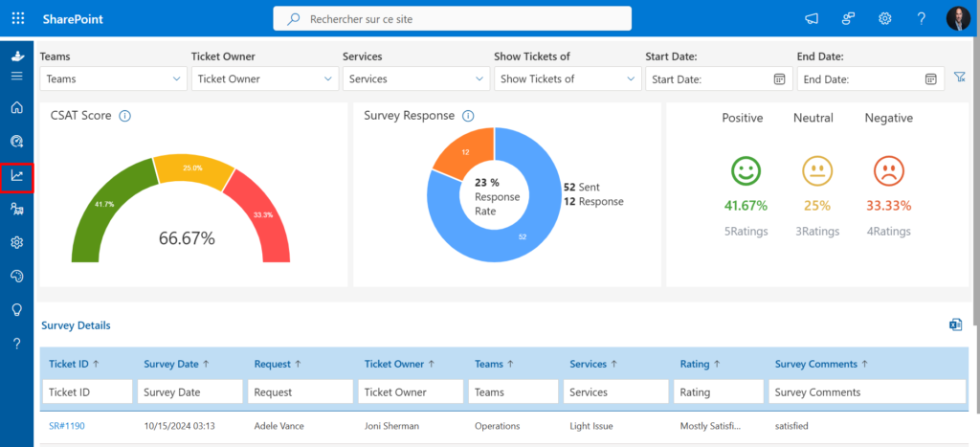The height and width of the screenshot is (447, 980).
Task: Open the Home icon in sidebar
Action: pos(17,107)
